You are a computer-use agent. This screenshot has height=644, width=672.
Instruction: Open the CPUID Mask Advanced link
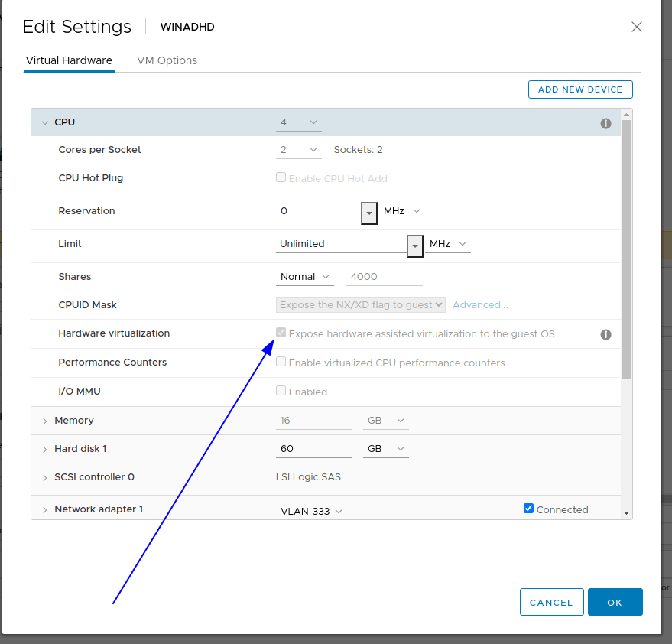click(x=480, y=305)
